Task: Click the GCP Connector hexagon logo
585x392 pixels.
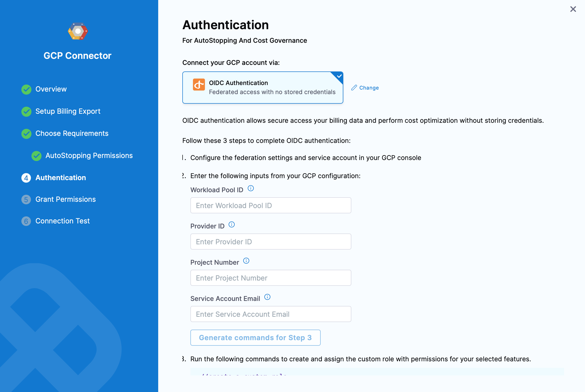Action: point(78,31)
